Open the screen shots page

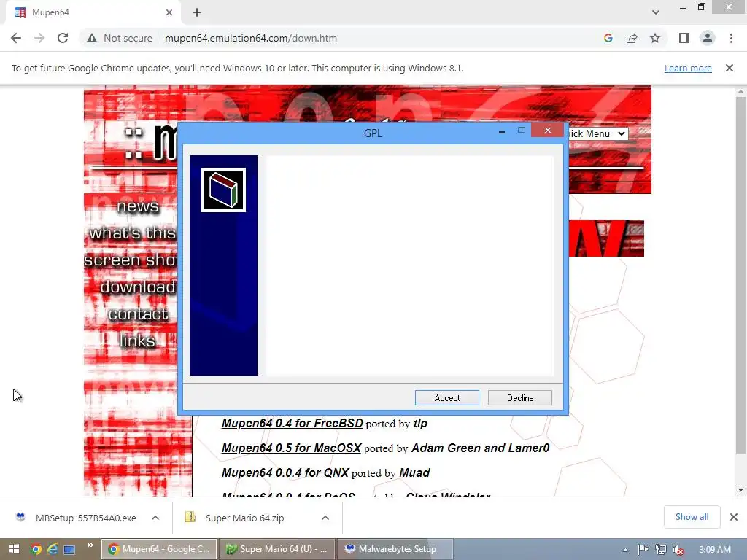click(131, 260)
